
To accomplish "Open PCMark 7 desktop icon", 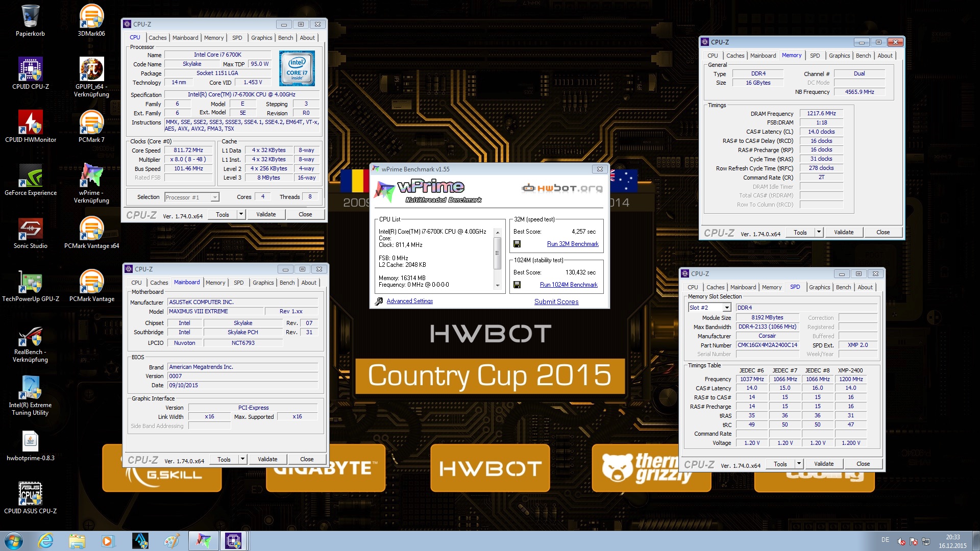I will [x=91, y=127].
